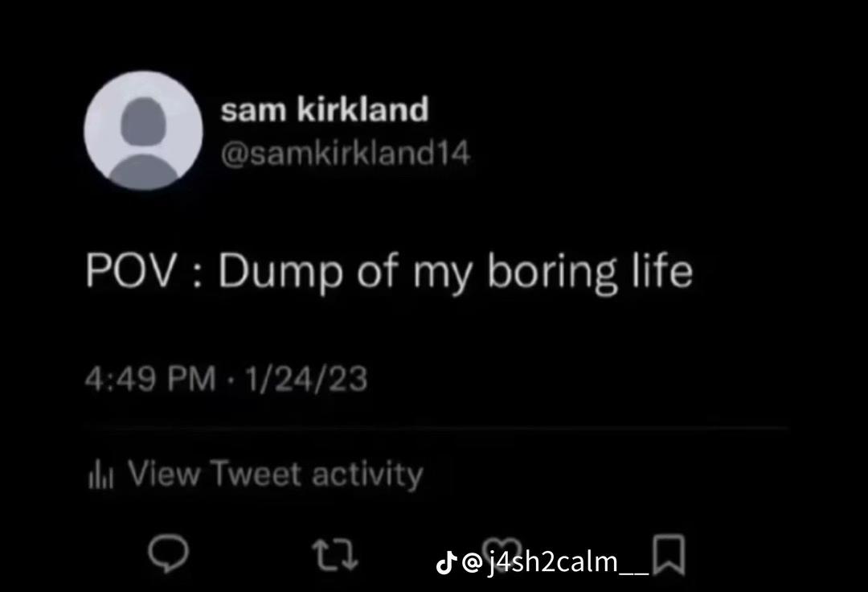This screenshot has width=868, height=592.
Task: Click the reply speech bubble icon
Action: click(168, 553)
